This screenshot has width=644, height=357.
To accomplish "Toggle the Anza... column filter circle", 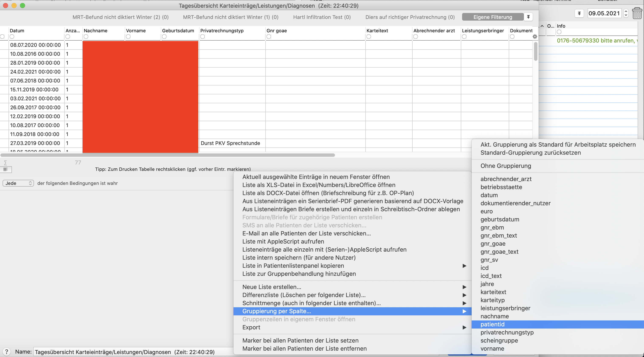I will (x=67, y=37).
